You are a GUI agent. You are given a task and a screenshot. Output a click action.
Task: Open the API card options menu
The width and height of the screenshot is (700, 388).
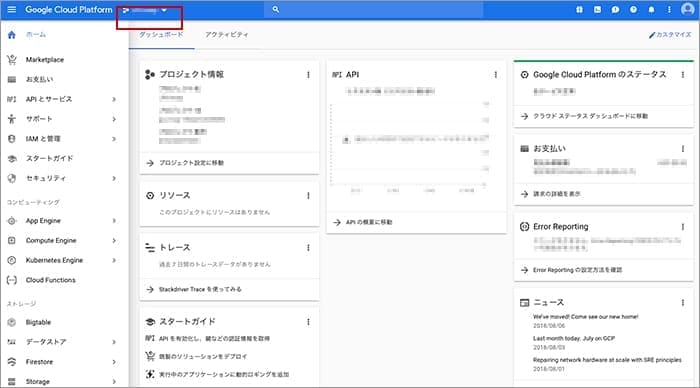coord(496,75)
